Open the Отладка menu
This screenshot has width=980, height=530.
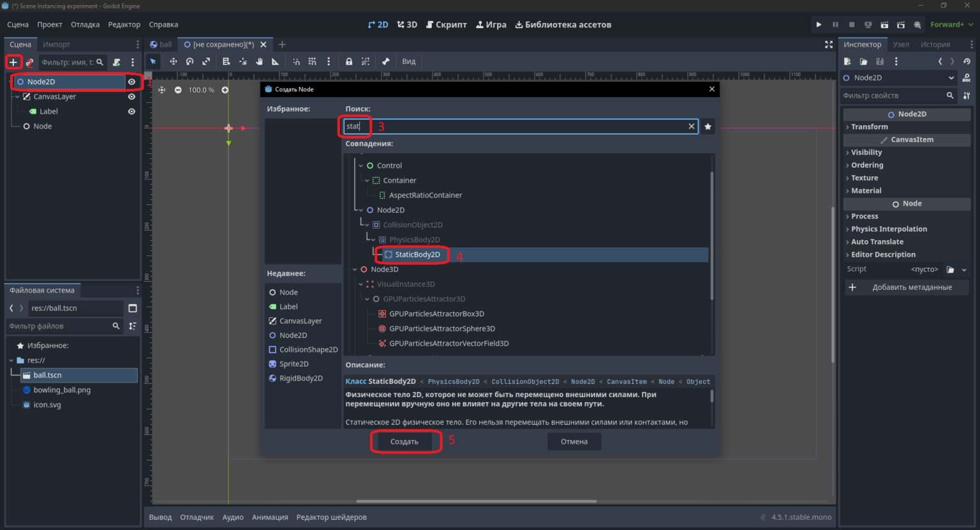85,24
